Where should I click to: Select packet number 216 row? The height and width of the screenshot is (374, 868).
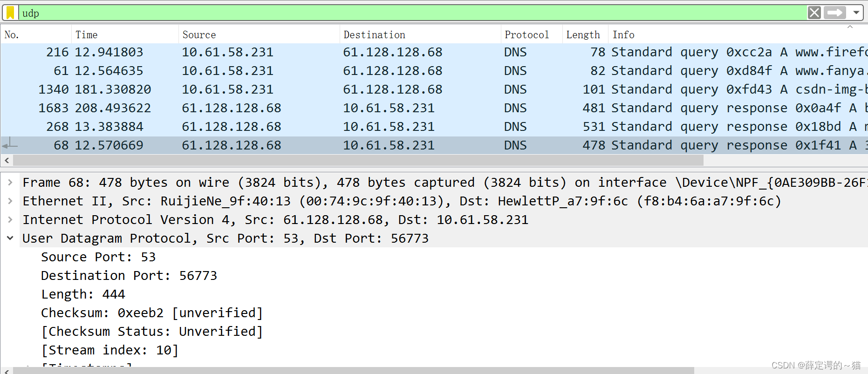[x=434, y=52]
